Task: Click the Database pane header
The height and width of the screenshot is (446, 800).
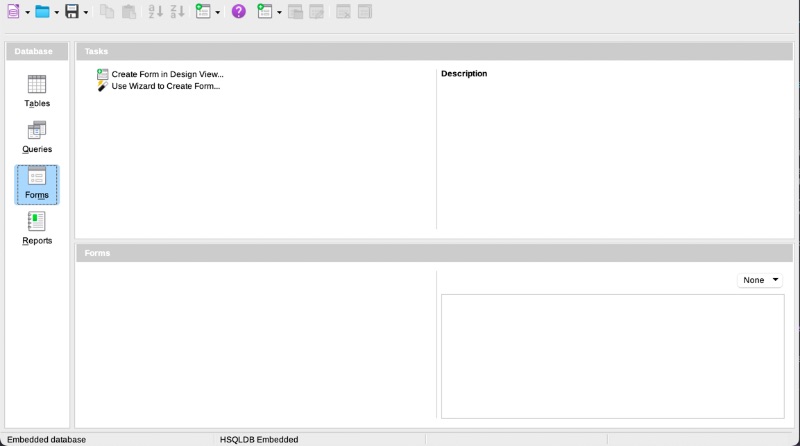Action: pos(37,52)
